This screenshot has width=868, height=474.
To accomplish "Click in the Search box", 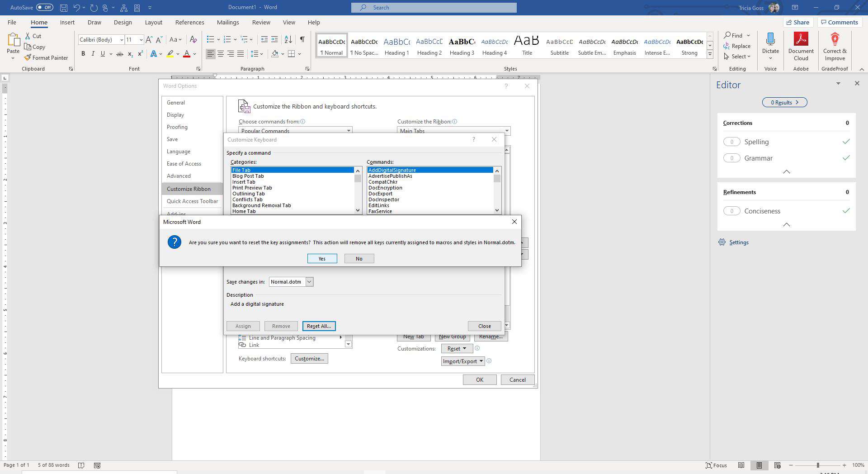I will click(x=434, y=7).
